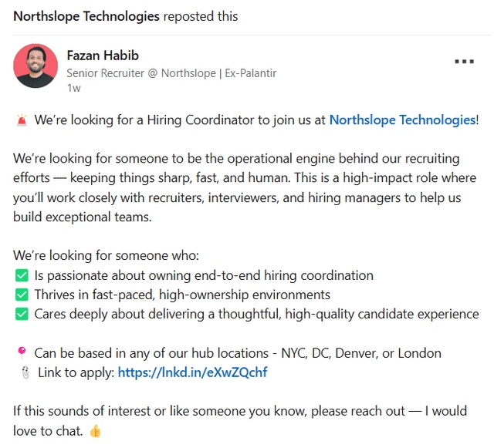Click the red siren emoji icon
This screenshot has width=494, height=448.
pos(22,120)
